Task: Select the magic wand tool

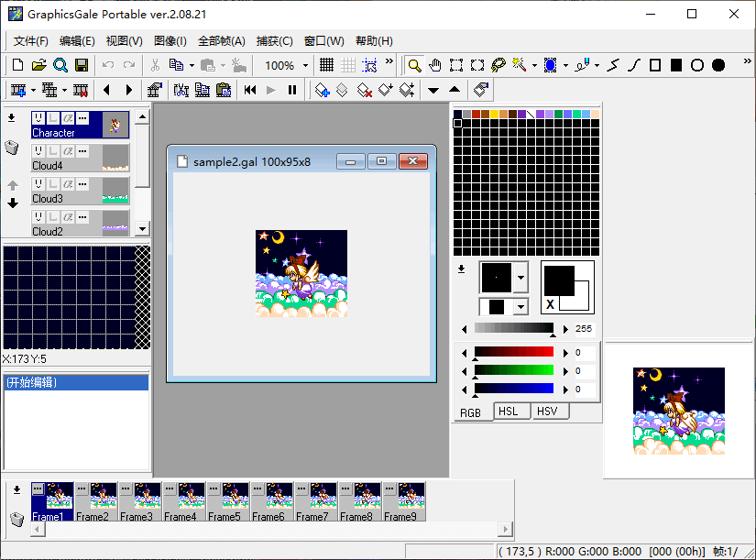Action: (520, 65)
